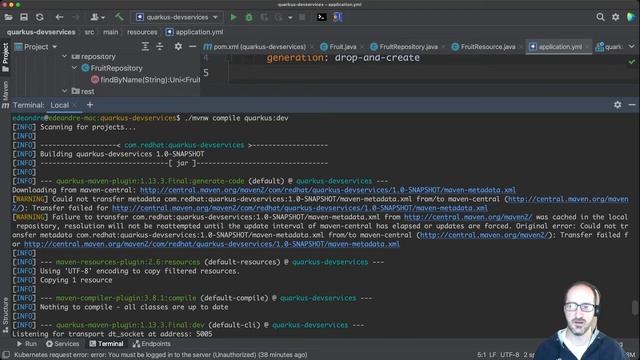Open the Run tool window button
The width and height of the screenshot is (640, 360).
(27, 344)
